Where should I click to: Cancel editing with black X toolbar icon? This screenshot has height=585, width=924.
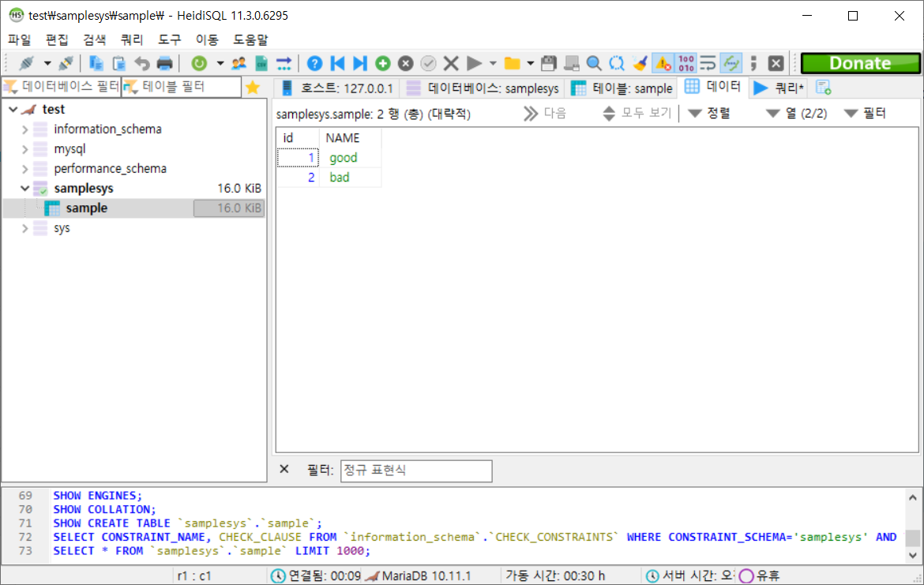pos(451,63)
